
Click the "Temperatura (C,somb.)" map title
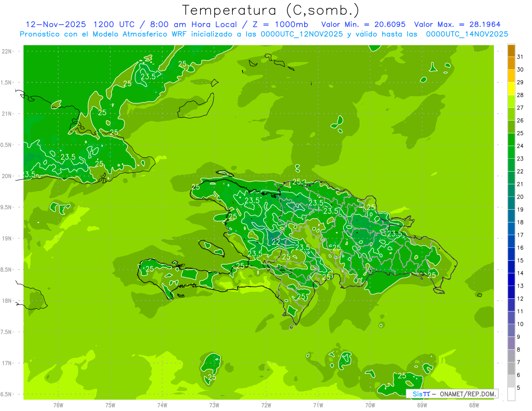pyautogui.click(x=271, y=10)
